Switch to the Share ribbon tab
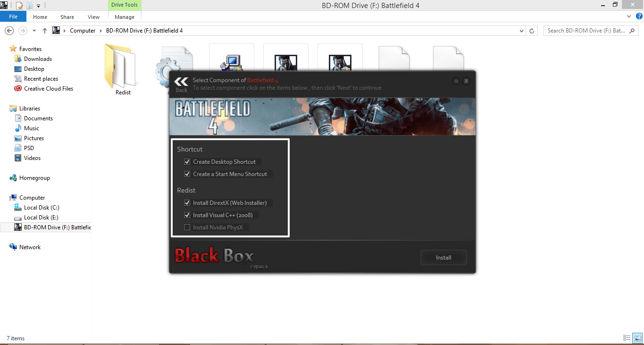This screenshot has height=345, width=644. coord(67,17)
